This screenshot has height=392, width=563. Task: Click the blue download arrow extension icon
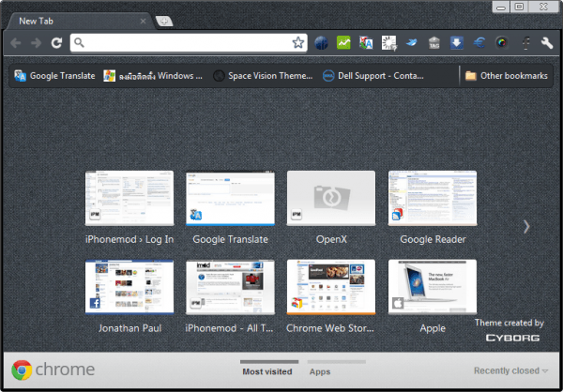[457, 43]
